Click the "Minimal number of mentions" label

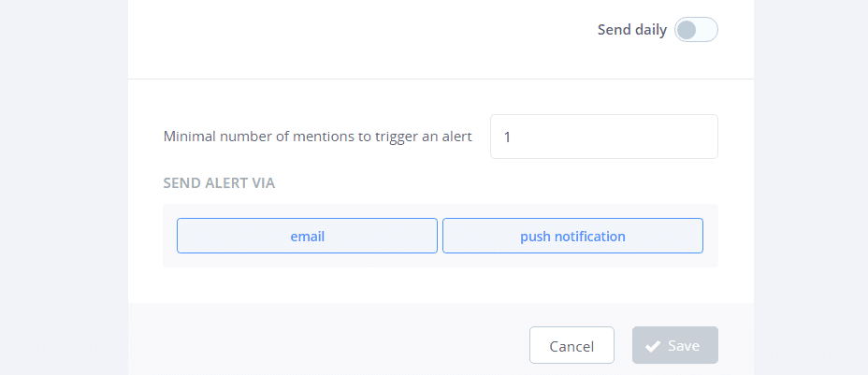pyautogui.click(x=317, y=137)
